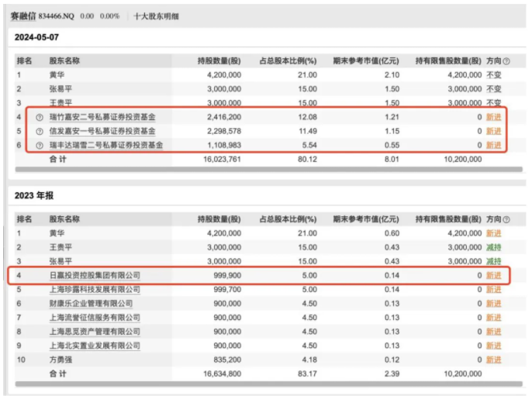
Task: Click the value 999,900
Action: click(227, 275)
